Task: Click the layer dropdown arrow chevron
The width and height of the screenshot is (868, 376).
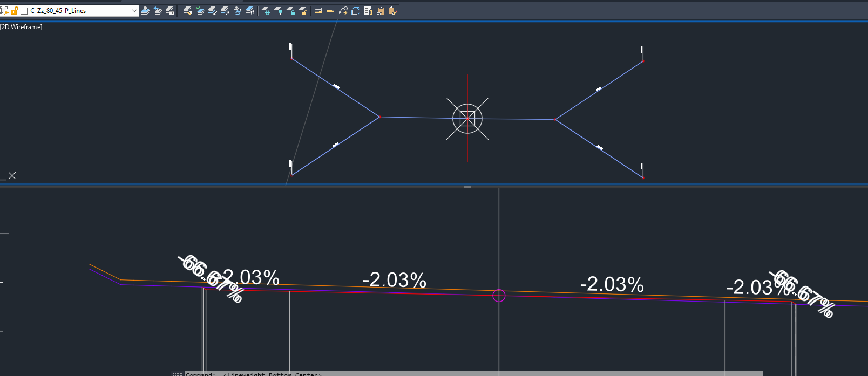Action: coord(134,11)
